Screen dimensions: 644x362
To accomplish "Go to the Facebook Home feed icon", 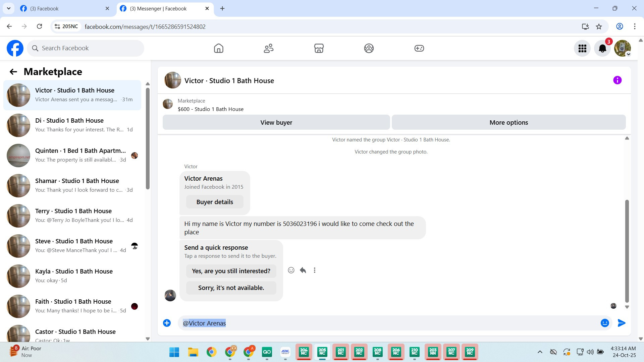I will [x=219, y=48].
